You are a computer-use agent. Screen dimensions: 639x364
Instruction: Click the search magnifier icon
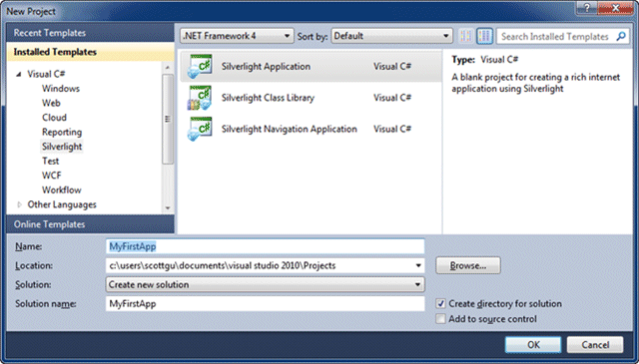(621, 36)
